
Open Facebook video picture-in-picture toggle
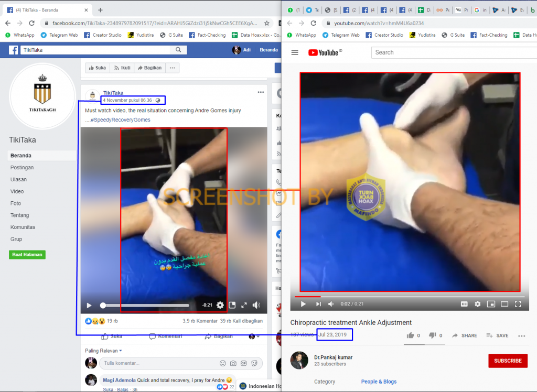point(232,305)
